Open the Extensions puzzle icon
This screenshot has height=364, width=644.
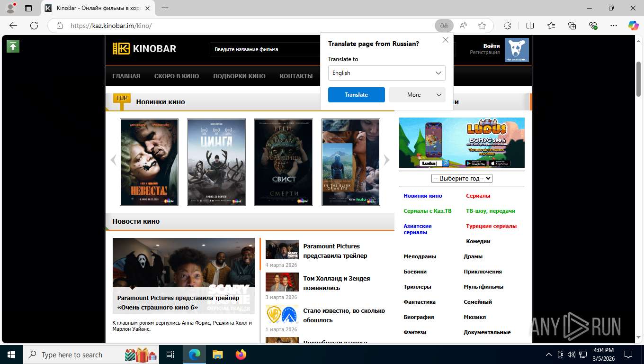point(507,26)
